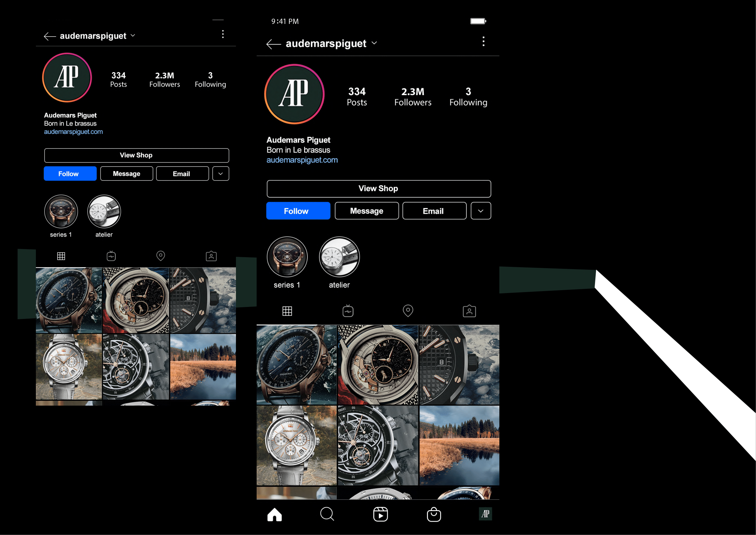Open blue moonphase watch post in right grid
The width and height of the screenshot is (756, 535).
coord(297,365)
